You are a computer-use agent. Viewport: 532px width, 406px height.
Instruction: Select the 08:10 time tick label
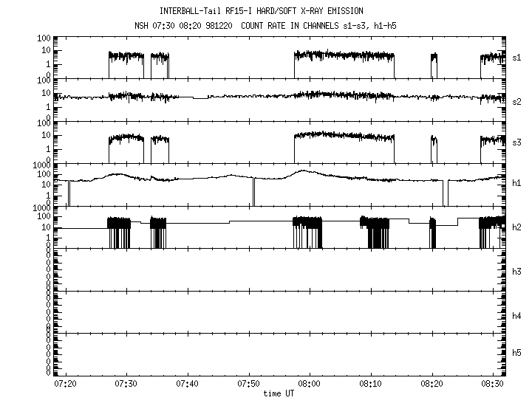point(371,385)
